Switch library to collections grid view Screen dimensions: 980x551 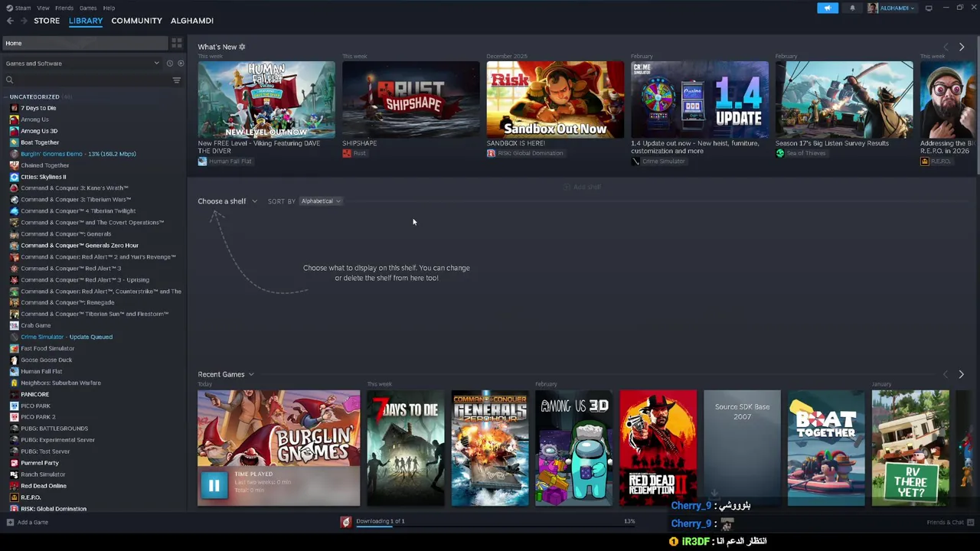point(176,43)
